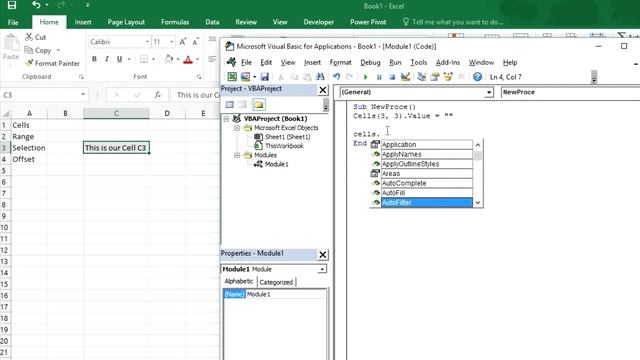Viewport: 640px width, 360px height.
Task: Choose AutoFill in the autocomplete list
Action: point(426,193)
